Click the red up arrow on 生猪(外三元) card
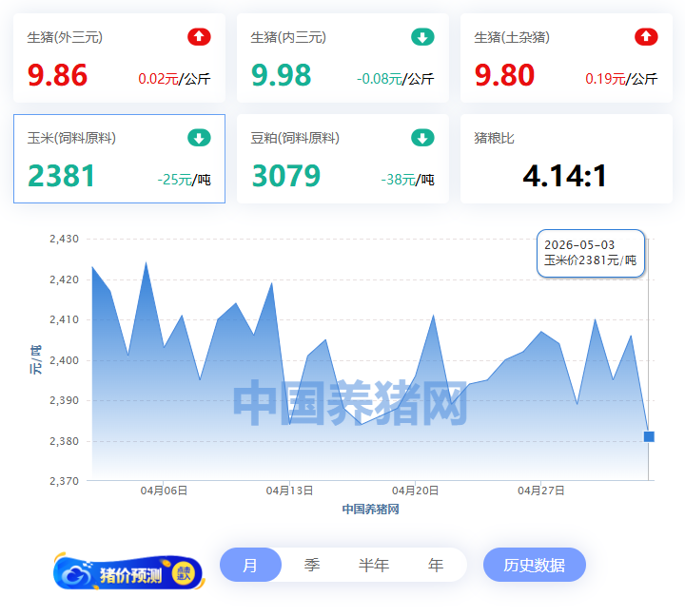 (x=199, y=37)
